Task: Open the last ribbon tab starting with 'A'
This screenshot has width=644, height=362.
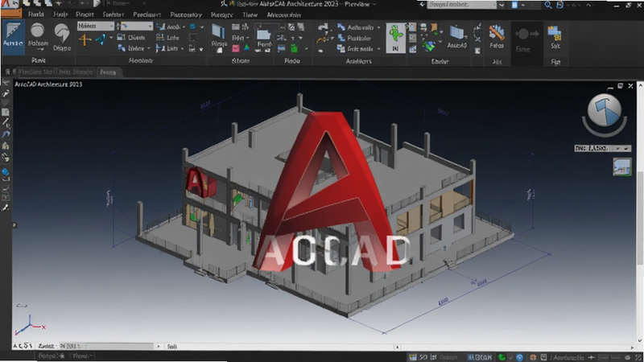Action: [x=283, y=14]
